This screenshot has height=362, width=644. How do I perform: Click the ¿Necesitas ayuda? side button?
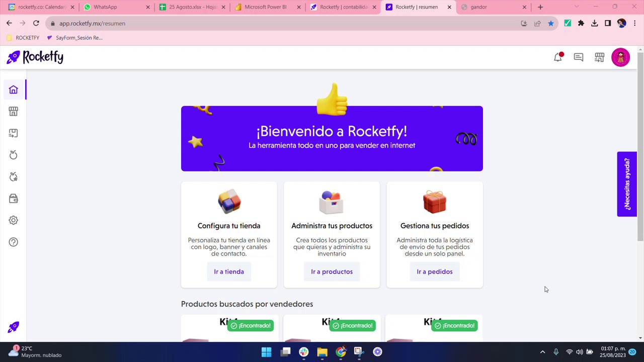[x=627, y=184]
